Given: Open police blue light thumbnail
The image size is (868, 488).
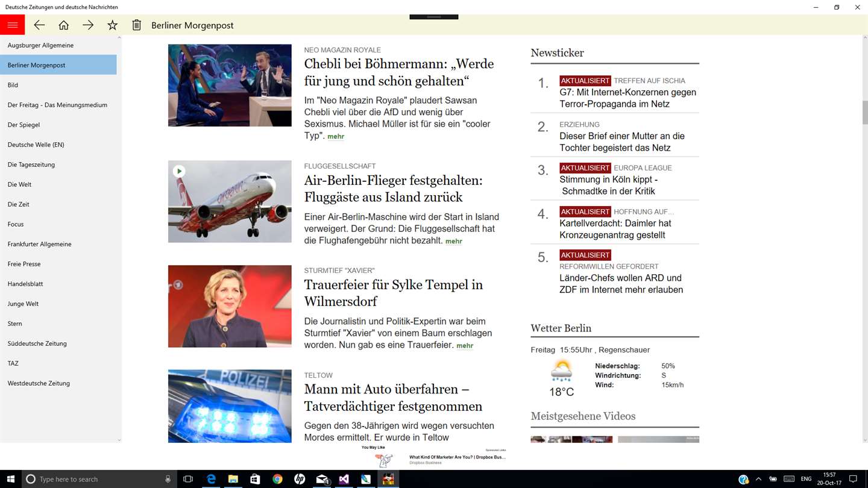Looking at the screenshot, I should [x=230, y=406].
